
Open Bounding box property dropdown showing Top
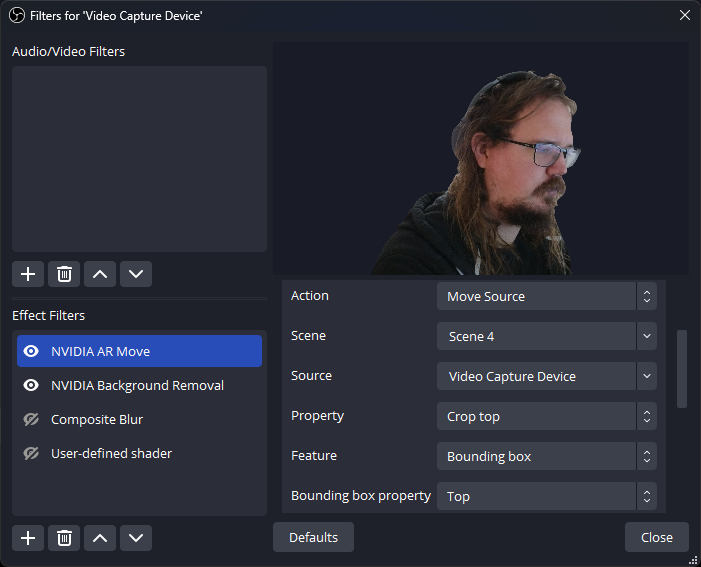click(x=547, y=496)
